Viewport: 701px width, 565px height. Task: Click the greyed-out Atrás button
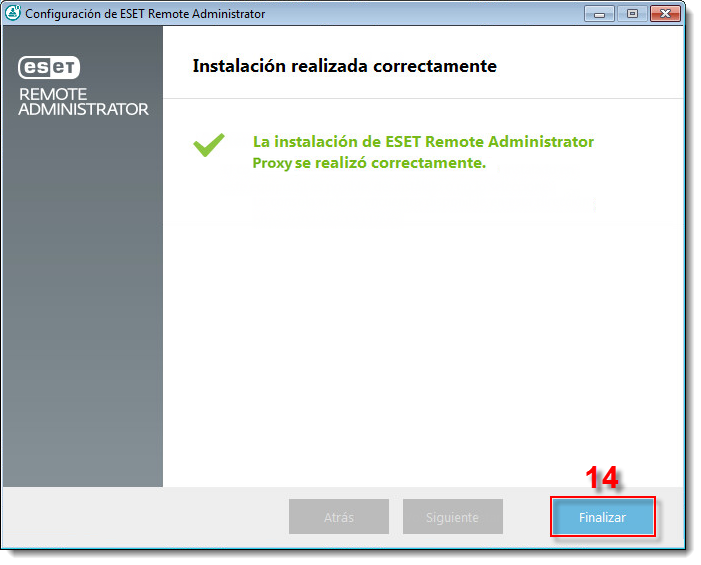click(x=338, y=517)
